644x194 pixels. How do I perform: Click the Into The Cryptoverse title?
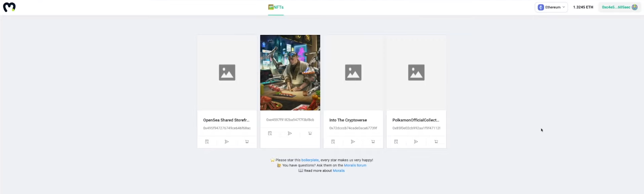[348, 120]
